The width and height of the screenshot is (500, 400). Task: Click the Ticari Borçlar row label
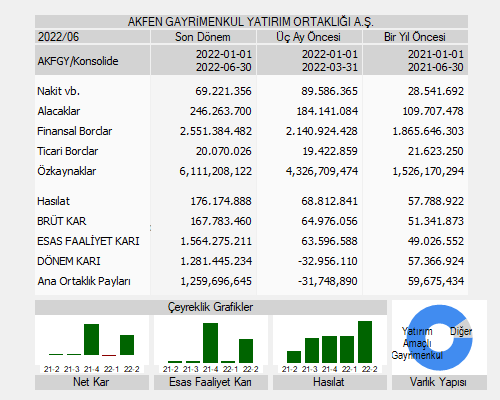click(68, 151)
